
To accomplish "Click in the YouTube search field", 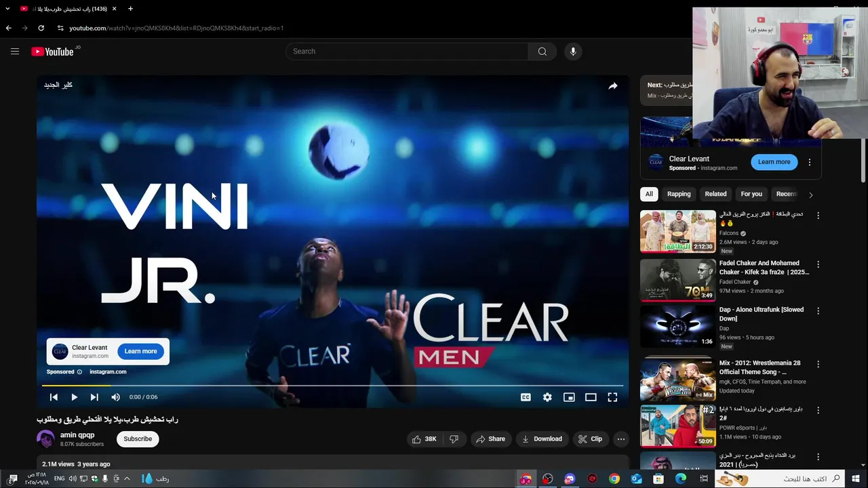I will coord(408,52).
